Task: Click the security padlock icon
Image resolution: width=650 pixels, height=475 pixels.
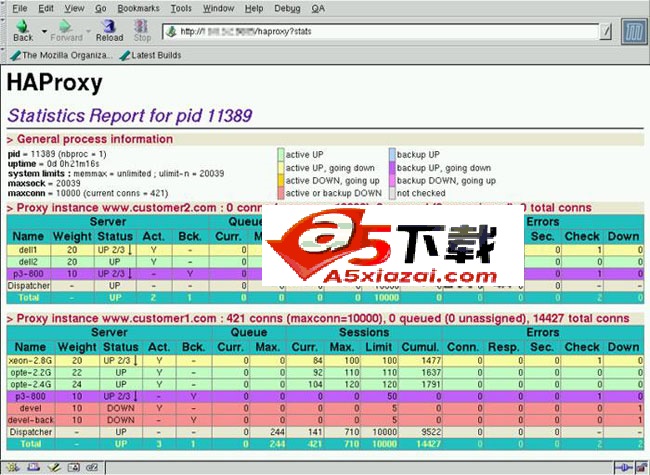Action: point(641,468)
